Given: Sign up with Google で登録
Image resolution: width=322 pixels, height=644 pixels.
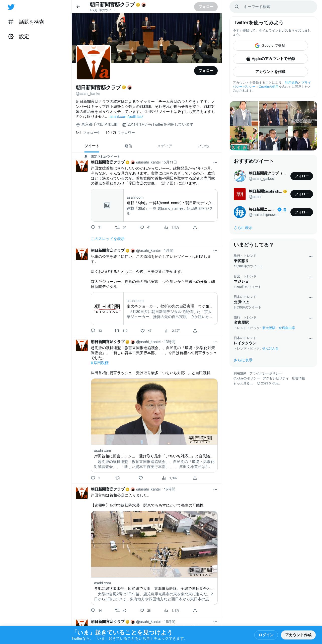Looking at the screenshot, I should [x=270, y=46].
